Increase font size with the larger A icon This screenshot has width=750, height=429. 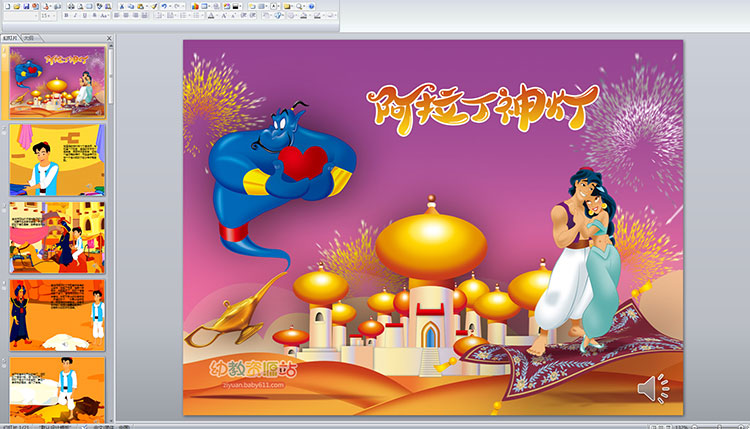224,15
